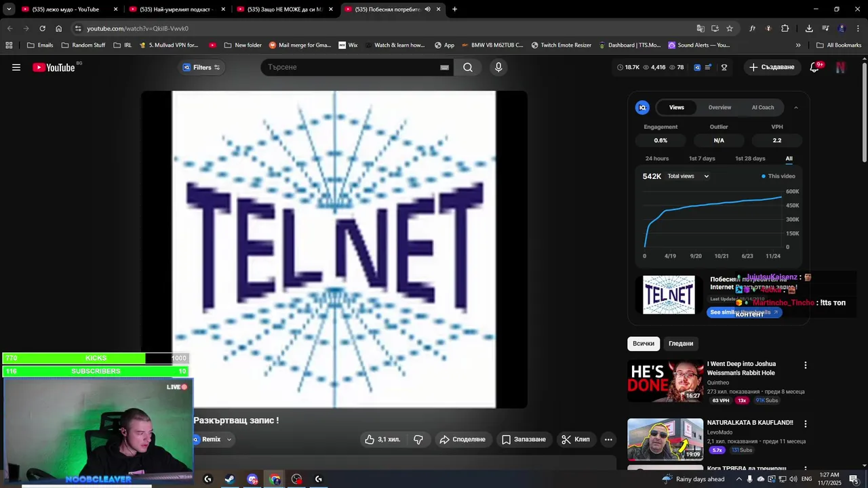Click the vidIQ trophy icon
868x488 pixels.
(x=724, y=67)
